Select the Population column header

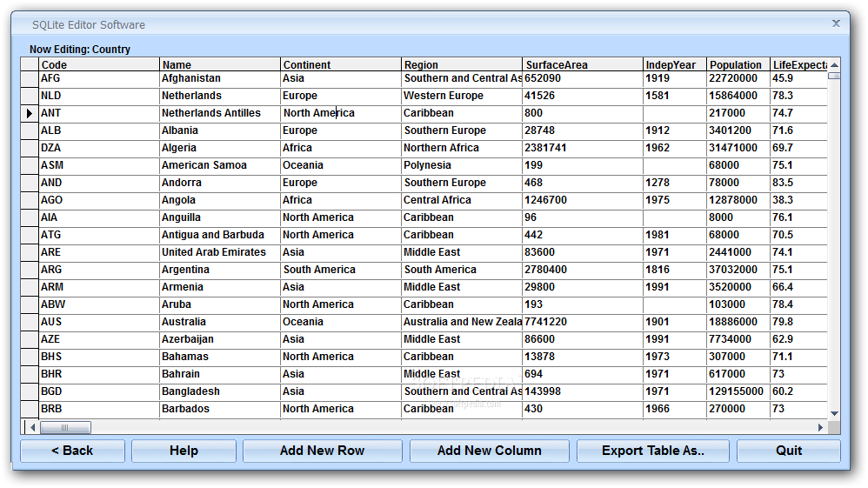(738, 64)
